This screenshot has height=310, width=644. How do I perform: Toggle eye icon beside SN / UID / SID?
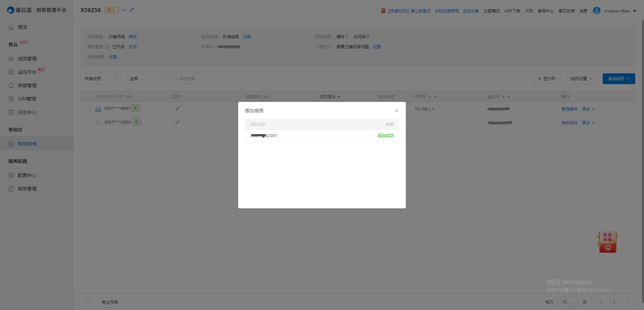pyautogui.click(x=129, y=97)
